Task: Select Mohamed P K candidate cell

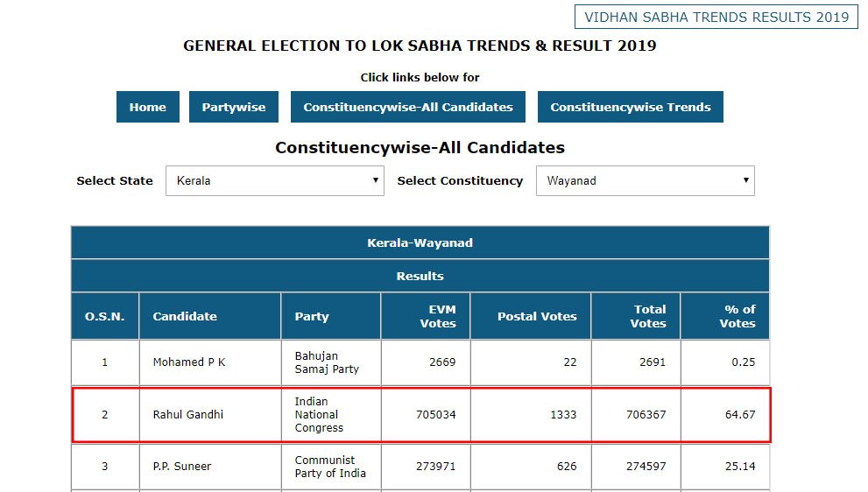Action: tap(189, 362)
